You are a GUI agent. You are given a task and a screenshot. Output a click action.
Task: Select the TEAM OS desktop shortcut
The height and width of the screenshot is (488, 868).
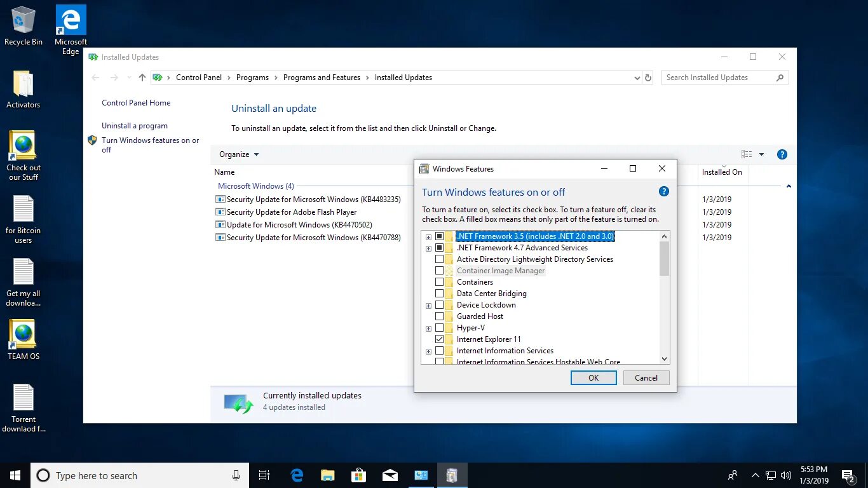click(x=24, y=340)
